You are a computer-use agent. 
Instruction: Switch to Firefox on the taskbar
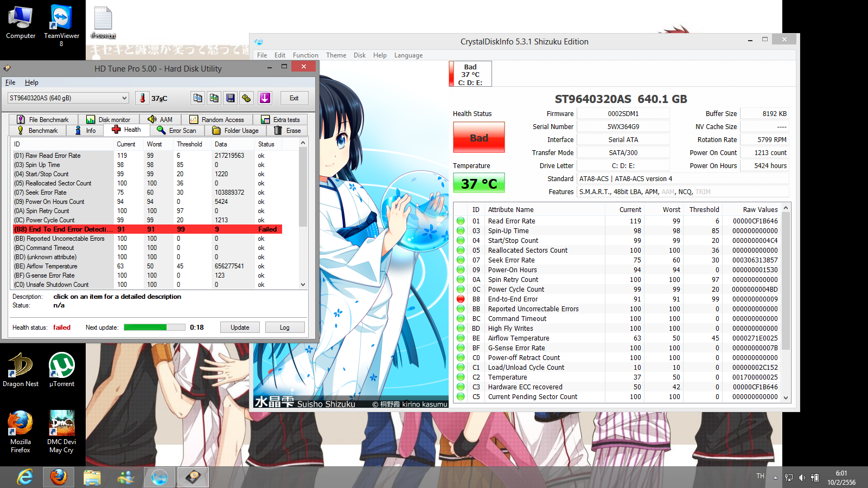tap(59, 477)
